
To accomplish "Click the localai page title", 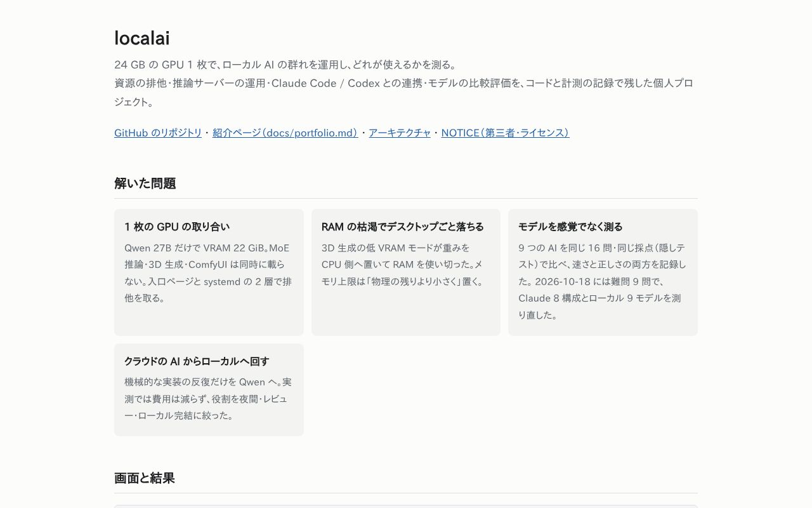I will click(x=142, y=38).
